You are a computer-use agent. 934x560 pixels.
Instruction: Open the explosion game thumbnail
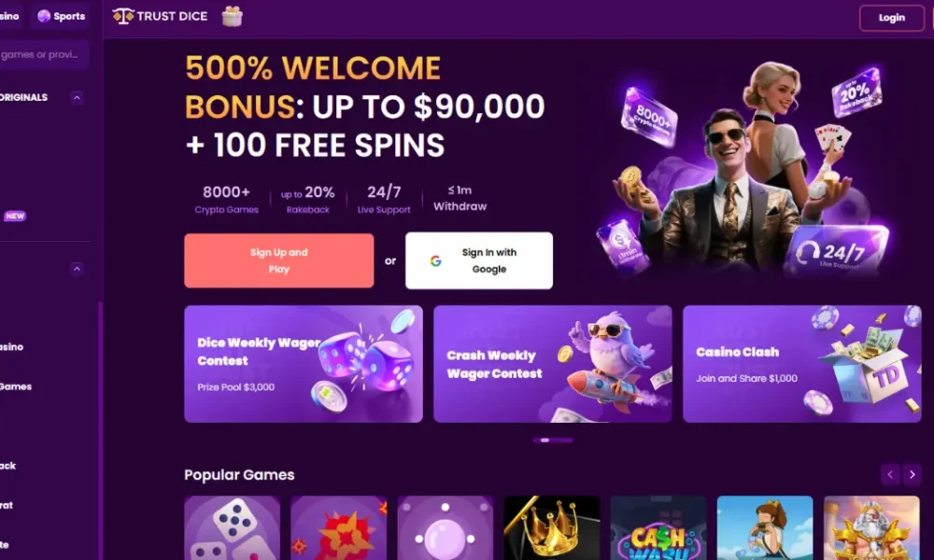pyautogui.click(x=338, y=528)
